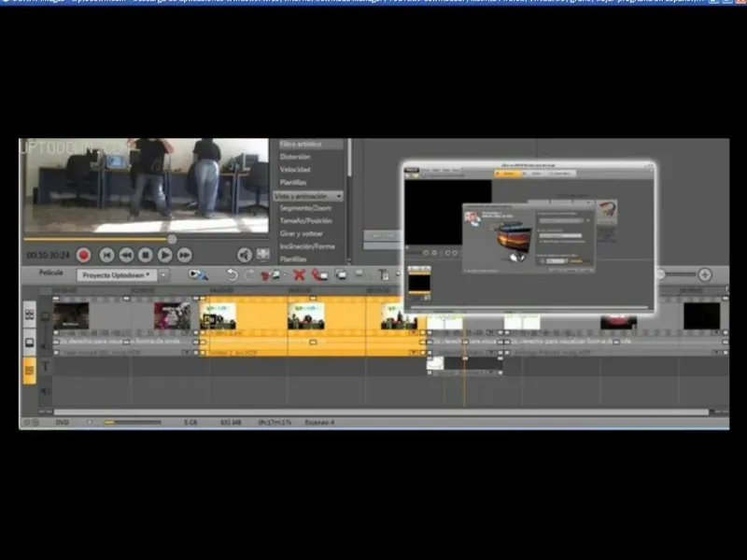Viewport: 747px width, 560px height.
Task: Click the fast-forward playback button
Action: coord(184,255)
